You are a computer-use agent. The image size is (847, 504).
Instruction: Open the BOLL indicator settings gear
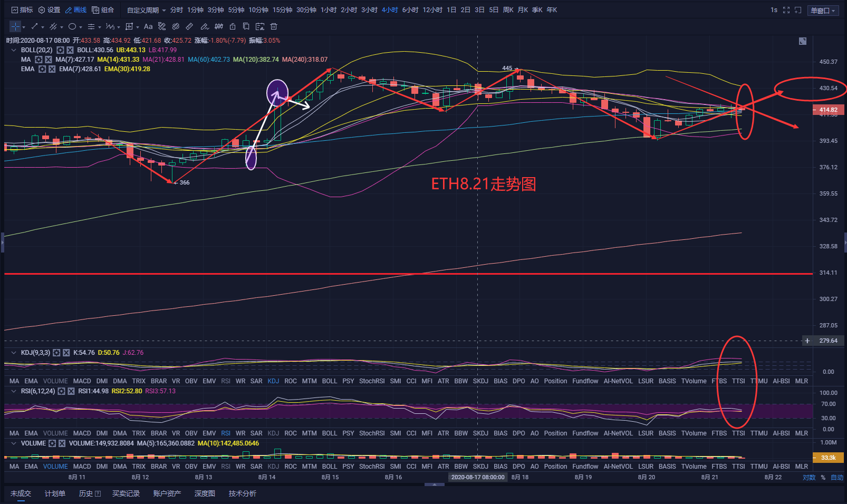60,50
